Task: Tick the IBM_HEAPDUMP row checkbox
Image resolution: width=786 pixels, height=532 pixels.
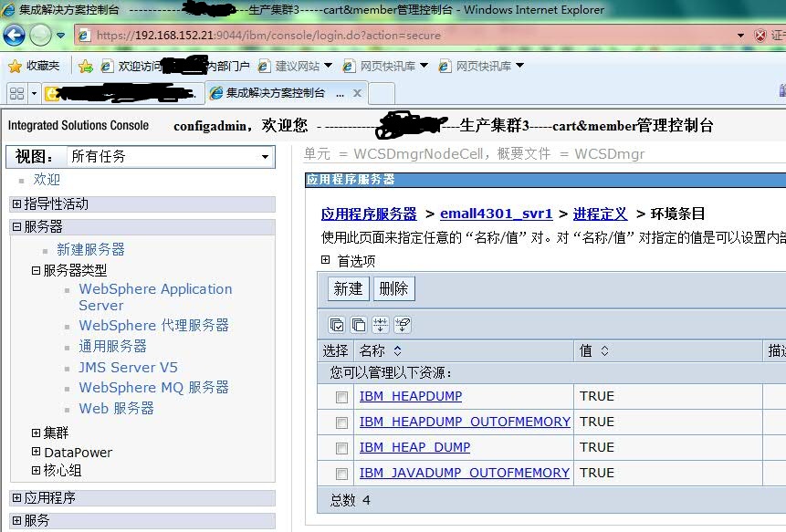Action: (341, 397)
